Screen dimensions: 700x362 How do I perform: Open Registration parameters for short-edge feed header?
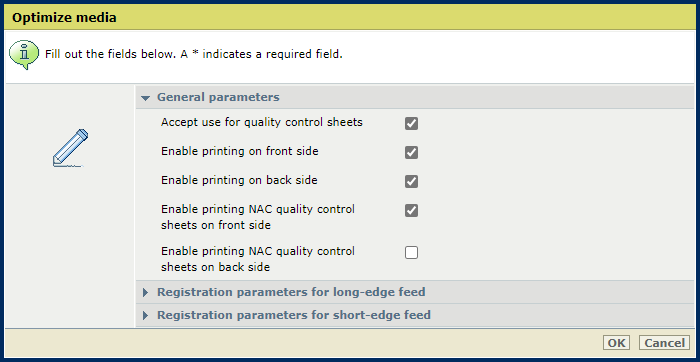[x=294, y=315]
